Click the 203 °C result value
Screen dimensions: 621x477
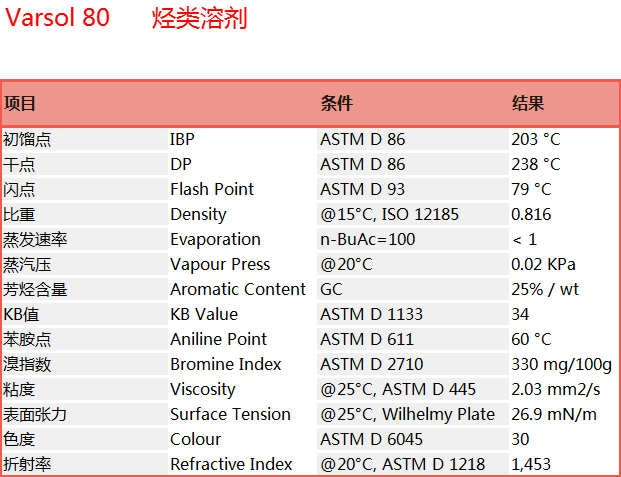point(536,139)
